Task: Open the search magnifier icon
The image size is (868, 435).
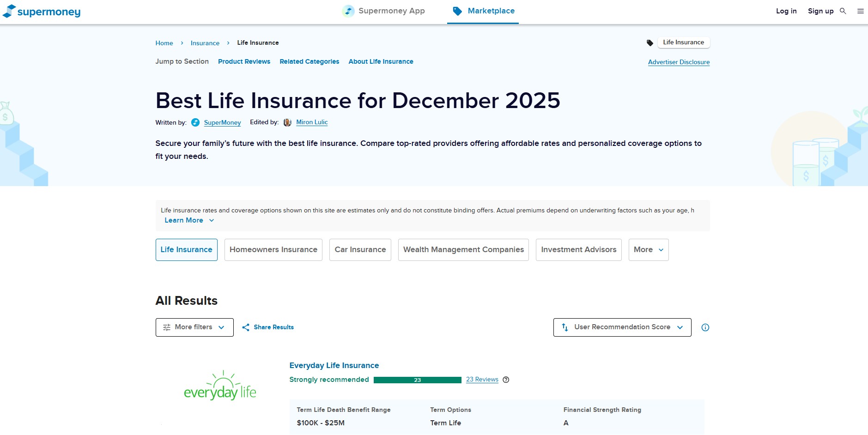Action: click(843, 11)
